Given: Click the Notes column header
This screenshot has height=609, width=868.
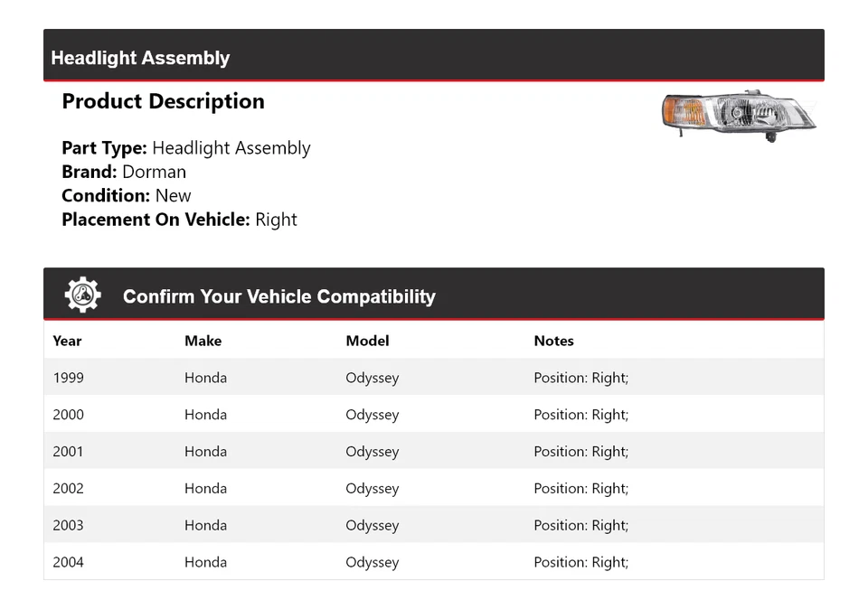Looking at the screenshot, I should pos(553,341).
